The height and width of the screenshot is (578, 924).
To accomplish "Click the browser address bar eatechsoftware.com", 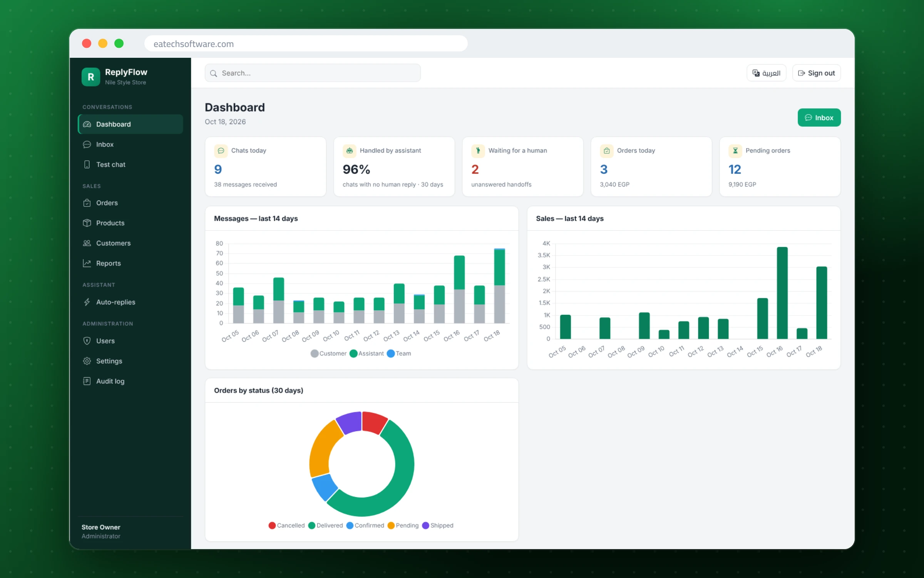I will click(306, 44).
